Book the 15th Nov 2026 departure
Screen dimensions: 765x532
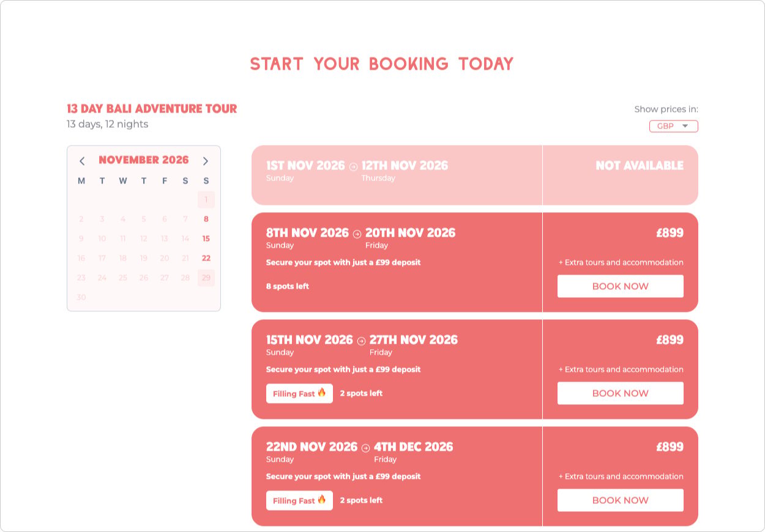pyautogui.click(x=621, y=393)
